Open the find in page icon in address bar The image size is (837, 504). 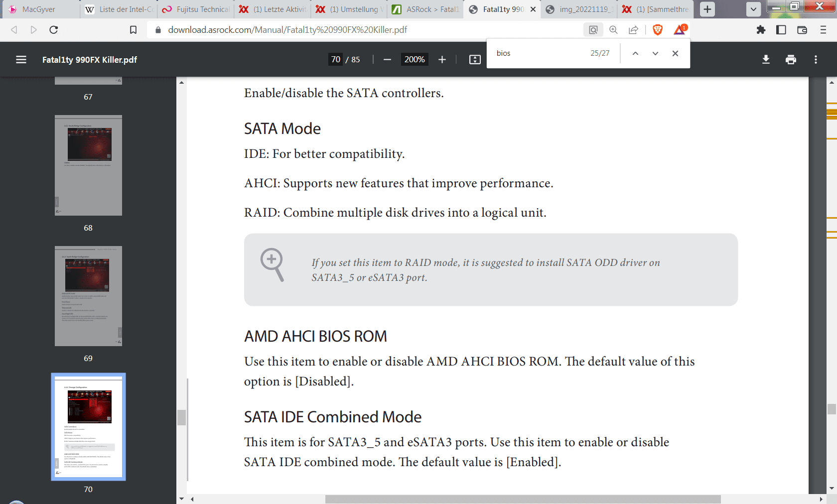(593, 30)
